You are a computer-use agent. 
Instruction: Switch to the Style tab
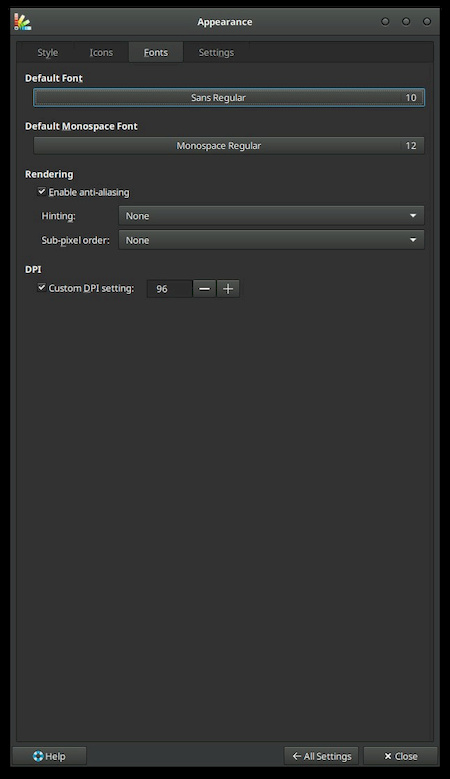(48, 52)
